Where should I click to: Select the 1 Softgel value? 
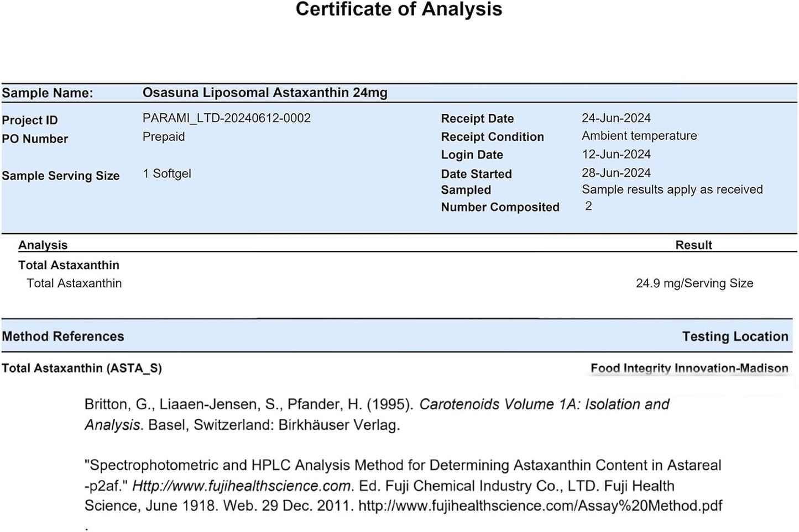pyautogui.click(x=167, y=173)
